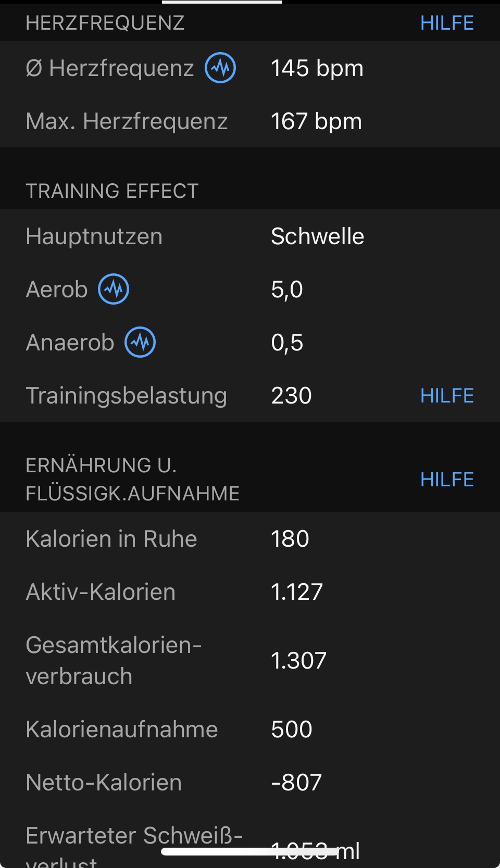Tap the Hauptnutzen value Schwelle
Image resolution: width=500 pixels, height=868 pixels.
[317, 236]
